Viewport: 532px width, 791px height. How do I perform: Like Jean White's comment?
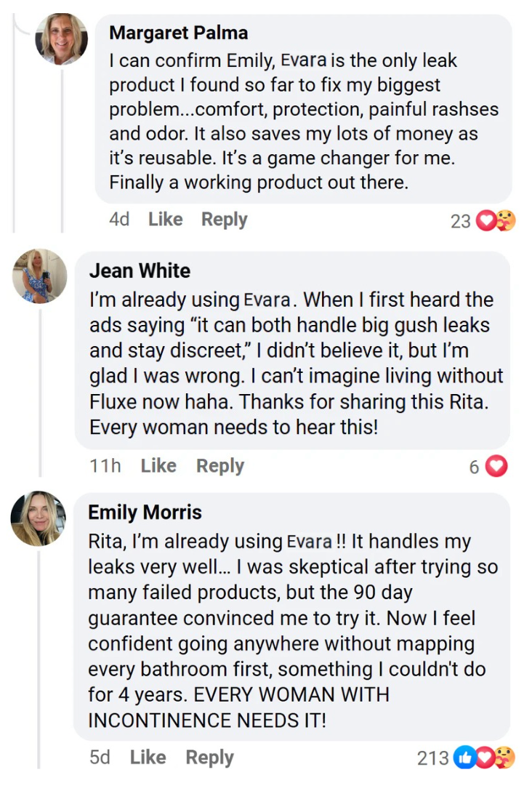(158, 466)
